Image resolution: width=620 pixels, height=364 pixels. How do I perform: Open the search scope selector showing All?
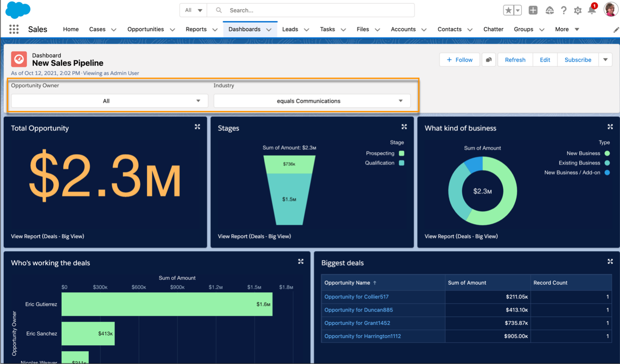tap(193, 10)
